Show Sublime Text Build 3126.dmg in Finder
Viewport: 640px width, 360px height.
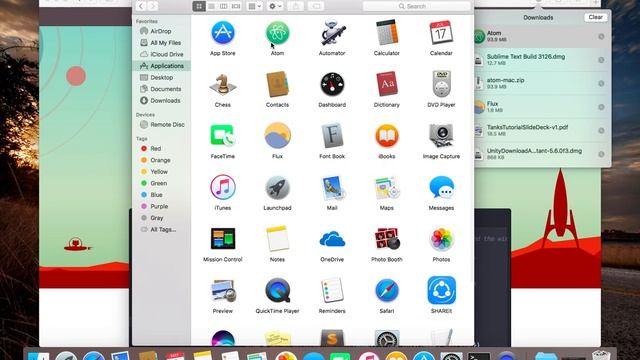[x=601, y=60]
